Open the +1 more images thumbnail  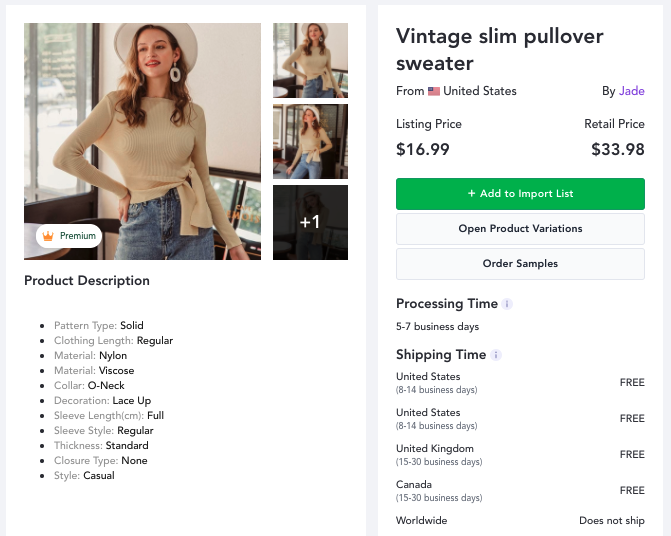(x=310, y=222)
